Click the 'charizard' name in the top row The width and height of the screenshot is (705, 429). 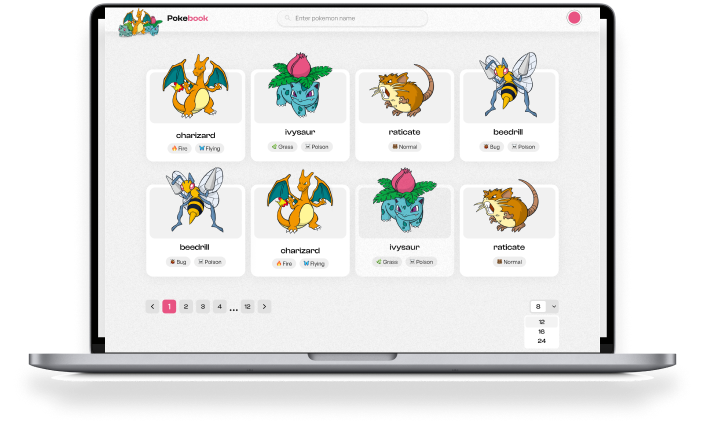tap(196, 135)
